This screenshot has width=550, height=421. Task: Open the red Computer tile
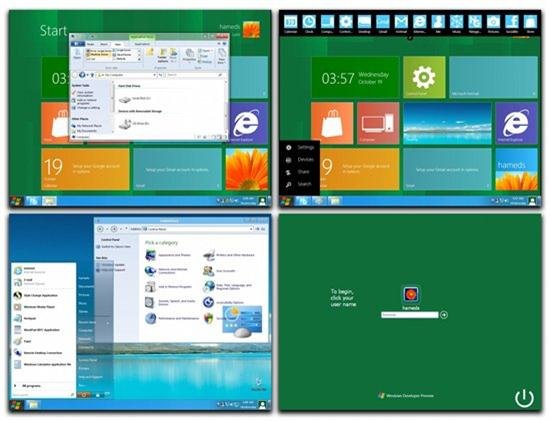tap(378, 123)
